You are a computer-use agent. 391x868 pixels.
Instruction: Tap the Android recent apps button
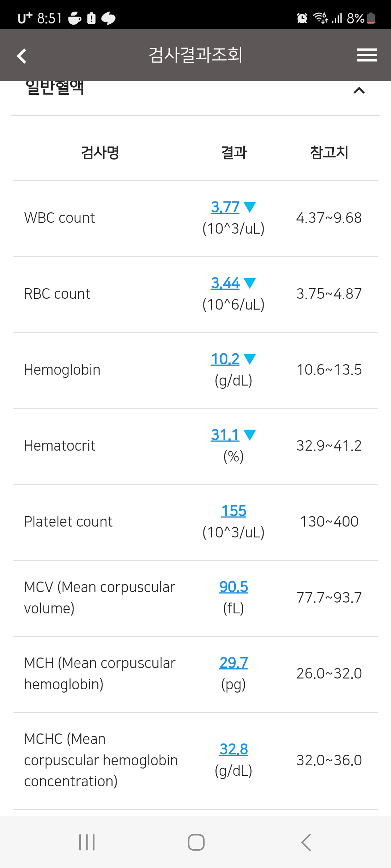click(x=87, y=842)
